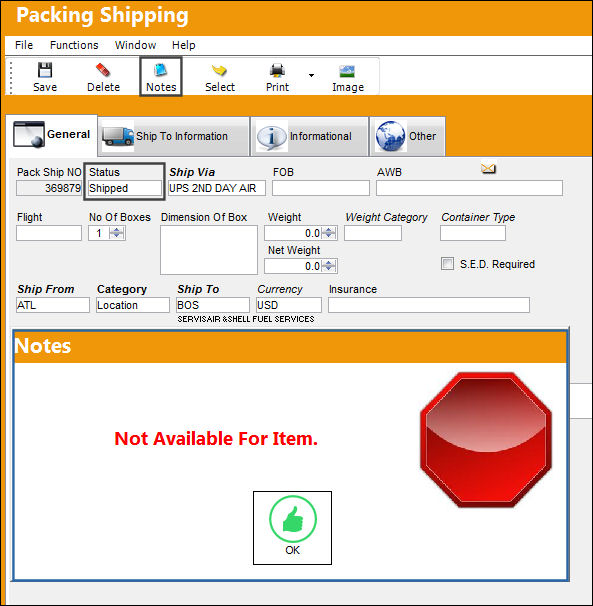Click the toolbar drag handle dots
The image size is (593, 606).
coord(11,77)
